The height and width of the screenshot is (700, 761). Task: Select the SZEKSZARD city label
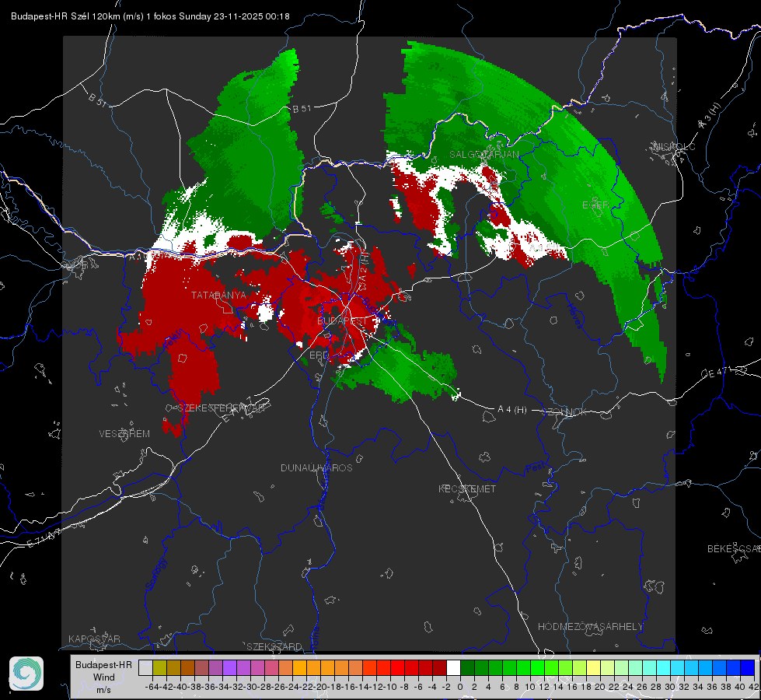(274, 646)
